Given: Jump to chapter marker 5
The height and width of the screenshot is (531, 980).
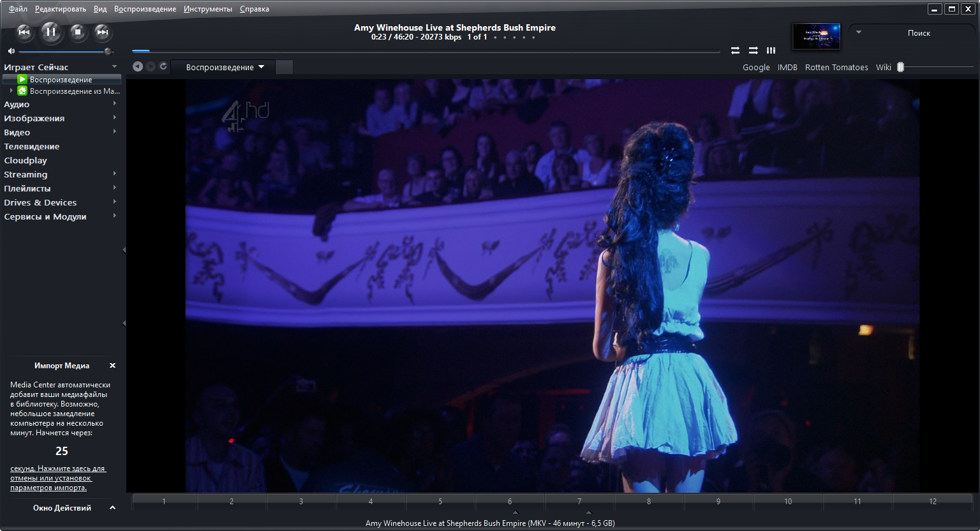Looking at the screenshot, I should (x=440, y=502).
